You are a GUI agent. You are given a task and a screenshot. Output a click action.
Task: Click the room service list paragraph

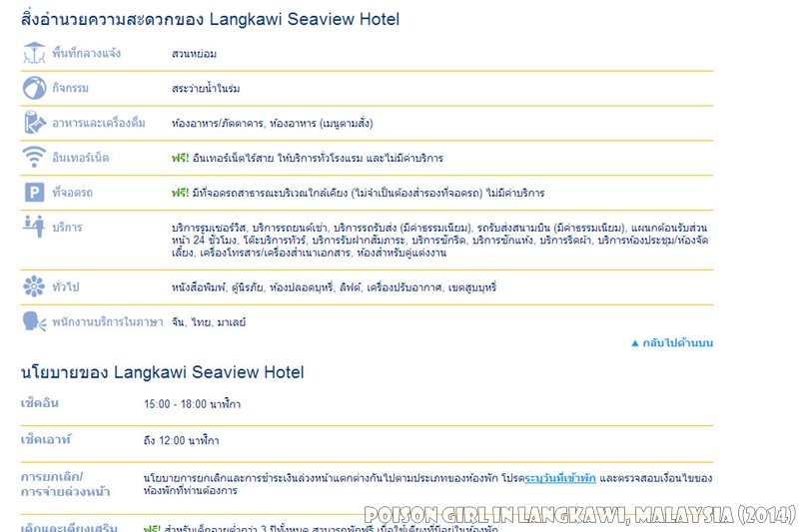pyautogui.click(x=439, y=240)
